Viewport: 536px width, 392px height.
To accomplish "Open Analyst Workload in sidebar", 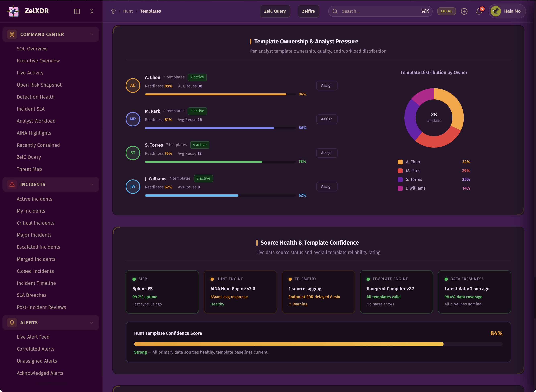I will pos(36,121).
